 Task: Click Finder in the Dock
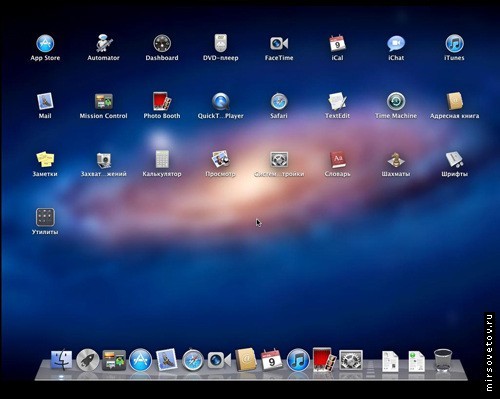point(61,360)
